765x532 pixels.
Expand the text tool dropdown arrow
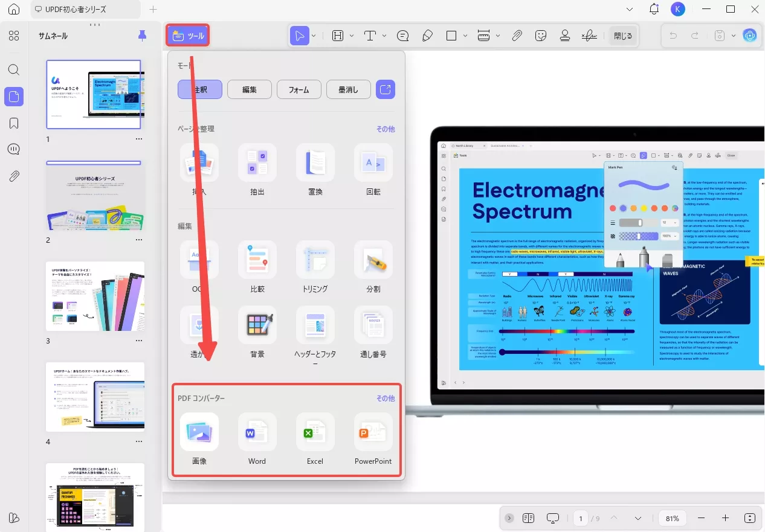384,36
